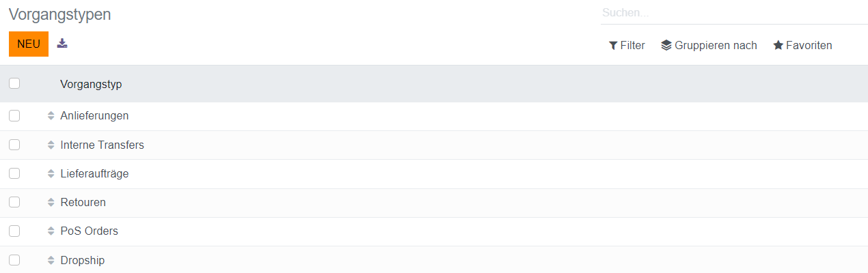This screenshot has height=273, width=868.
Task: Open the Filter dropdown
Action: pyautogui.click(x=627, y=46)
